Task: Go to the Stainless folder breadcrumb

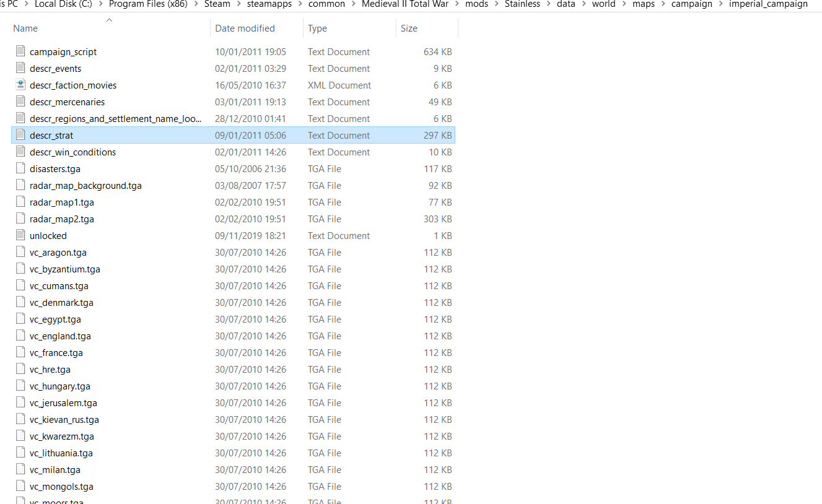Action: pyautogui.click(x=522, y=4)
